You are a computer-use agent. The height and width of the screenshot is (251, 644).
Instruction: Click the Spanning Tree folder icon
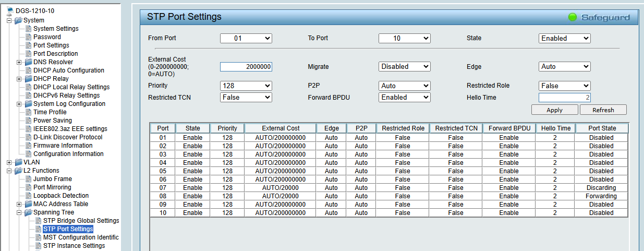tap(28, 212)
